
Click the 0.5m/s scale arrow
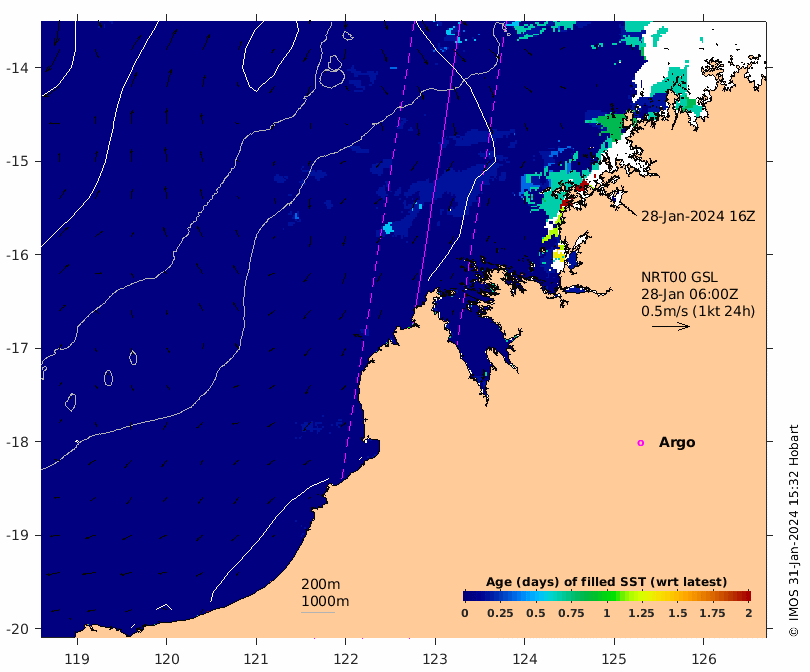tap(671, 326)
